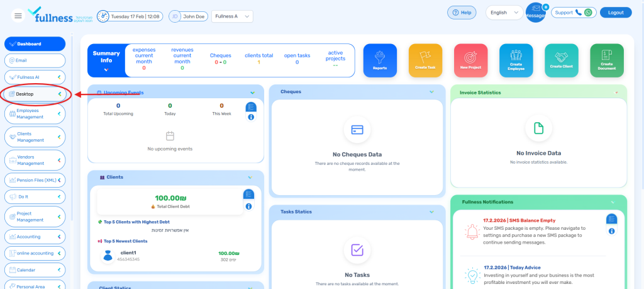
Task: Click the Create Document tile
Action: click(x=606, y=60)
